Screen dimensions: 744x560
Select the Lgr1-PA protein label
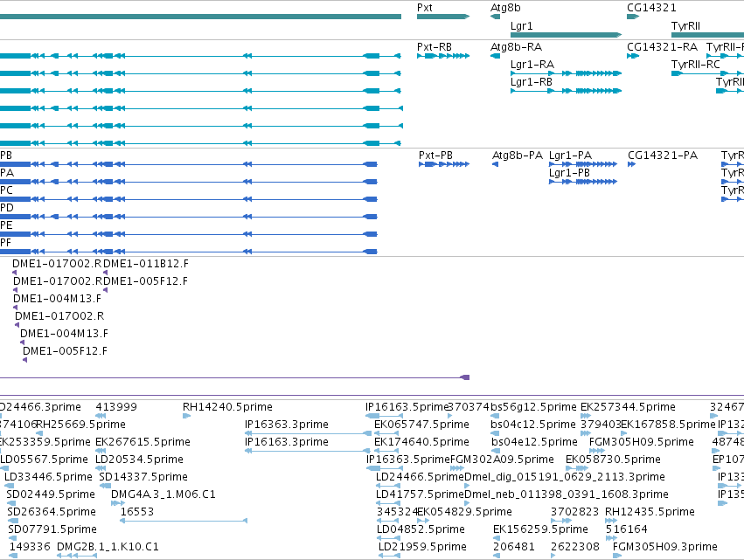pos(570,156)
